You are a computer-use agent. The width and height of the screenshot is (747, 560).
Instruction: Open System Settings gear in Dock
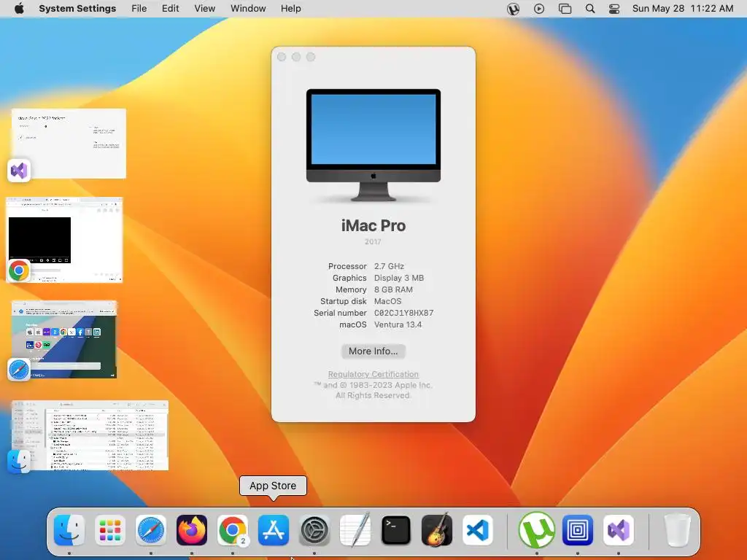click(314, 530)
